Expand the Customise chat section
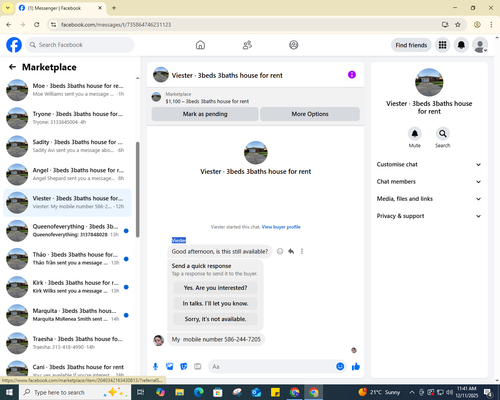500x400 pixels. tap(429, 164)
